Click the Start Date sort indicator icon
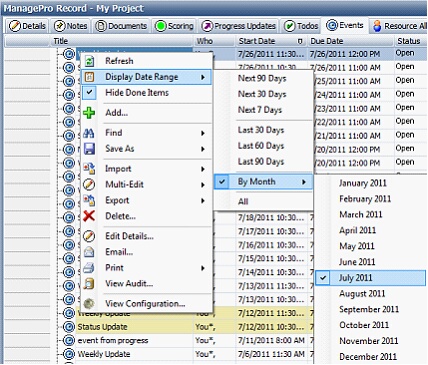 pyautogui.click(x=300, y=41)
